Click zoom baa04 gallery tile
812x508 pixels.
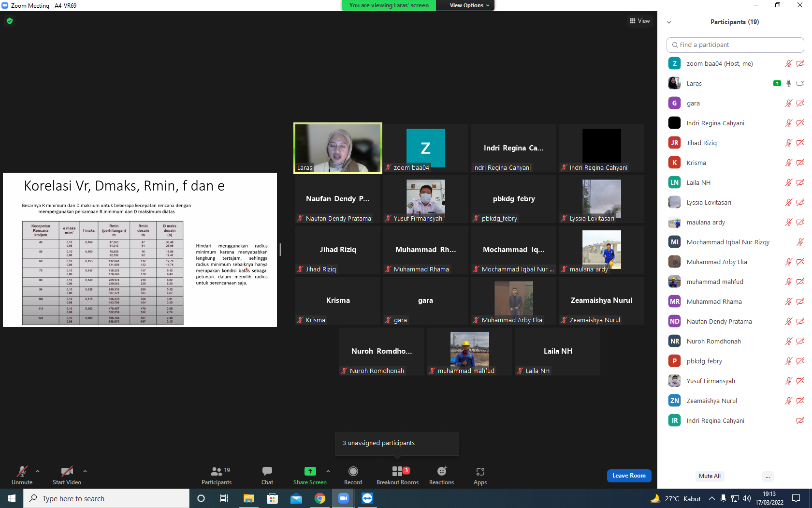pos(425,148)
